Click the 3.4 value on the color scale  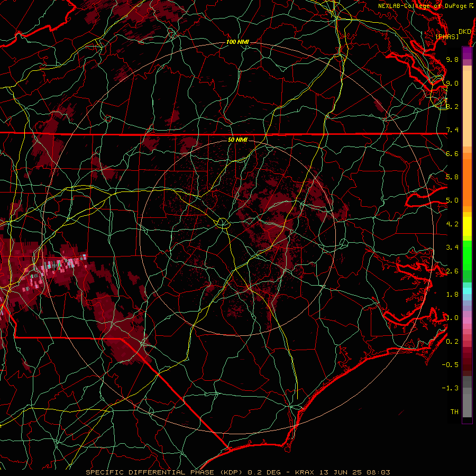[452, 248]
